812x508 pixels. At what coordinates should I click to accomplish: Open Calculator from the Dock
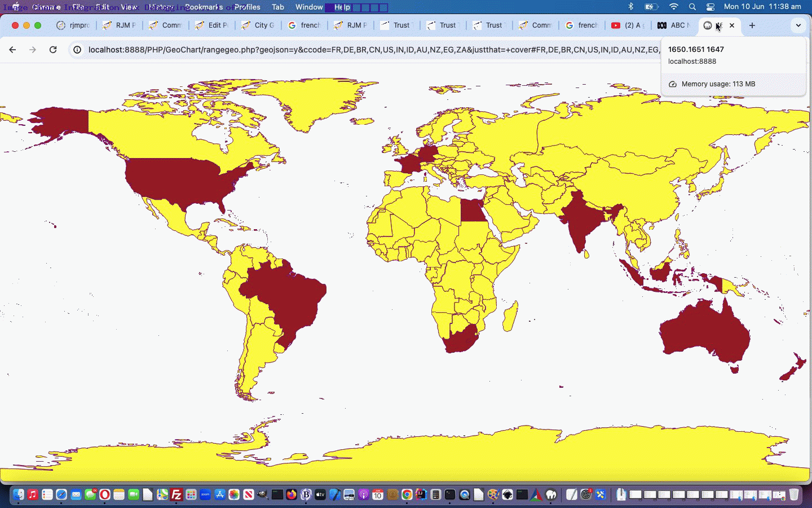[435, 495]
